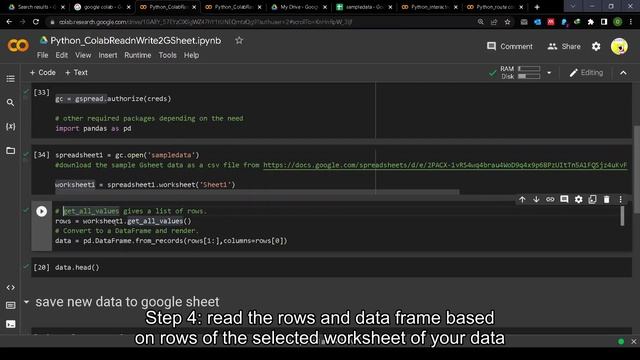Select the data.head() code cell
This screenshot has height=360, width=640.
(331, 267)
